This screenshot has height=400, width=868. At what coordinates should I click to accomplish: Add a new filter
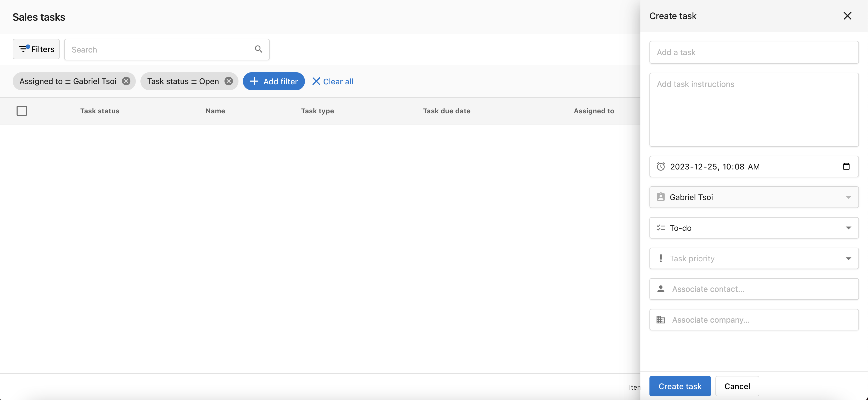pyautogui.click(x=274, y=81)
